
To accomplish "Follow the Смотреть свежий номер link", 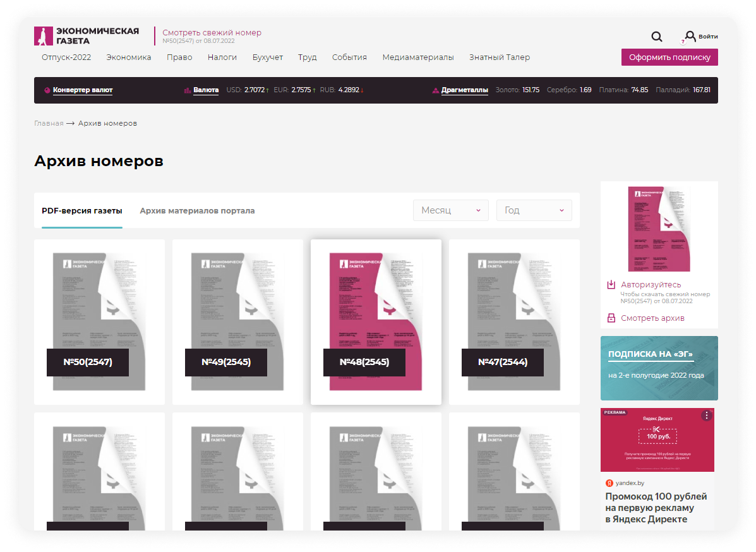I will [212, 33].
